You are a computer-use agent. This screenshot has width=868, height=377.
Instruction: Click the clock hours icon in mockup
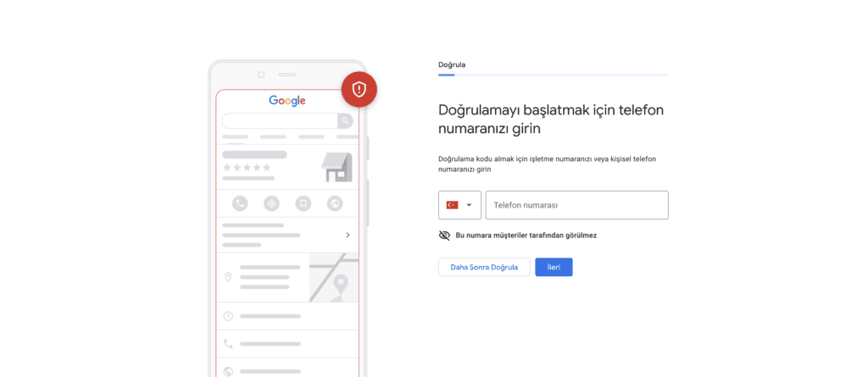click(x=228, y=316)
